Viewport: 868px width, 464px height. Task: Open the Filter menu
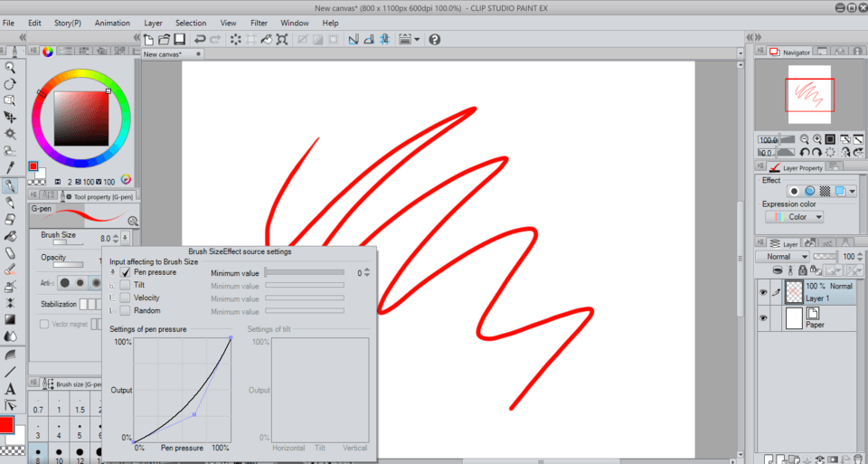coord(259,23)
